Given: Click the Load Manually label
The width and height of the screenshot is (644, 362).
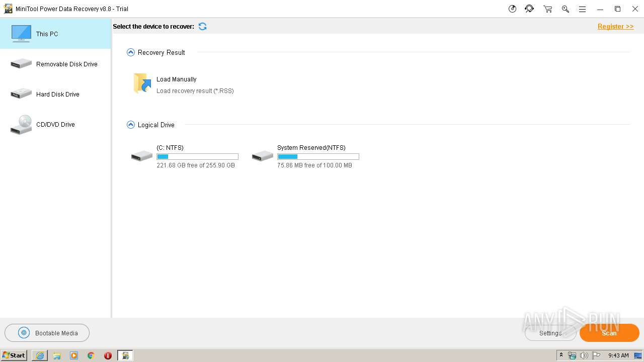Looking at the screenshot, I should click(176, 79).
